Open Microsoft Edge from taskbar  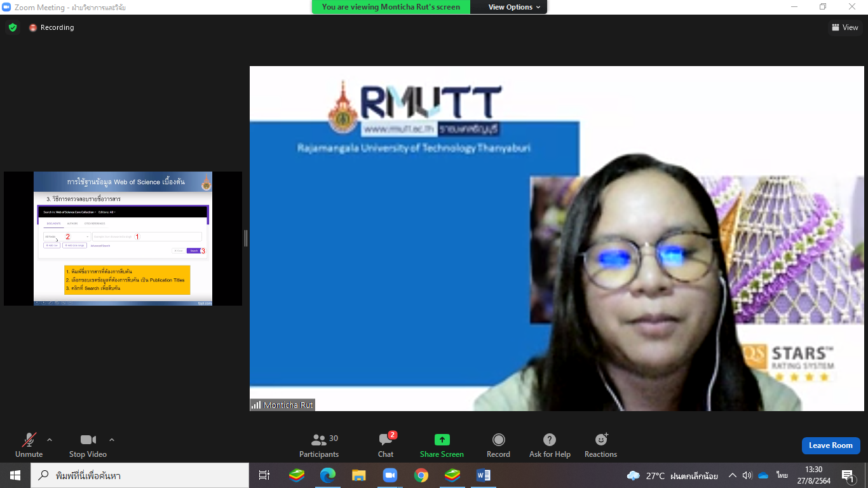click(x=328, y=475)
